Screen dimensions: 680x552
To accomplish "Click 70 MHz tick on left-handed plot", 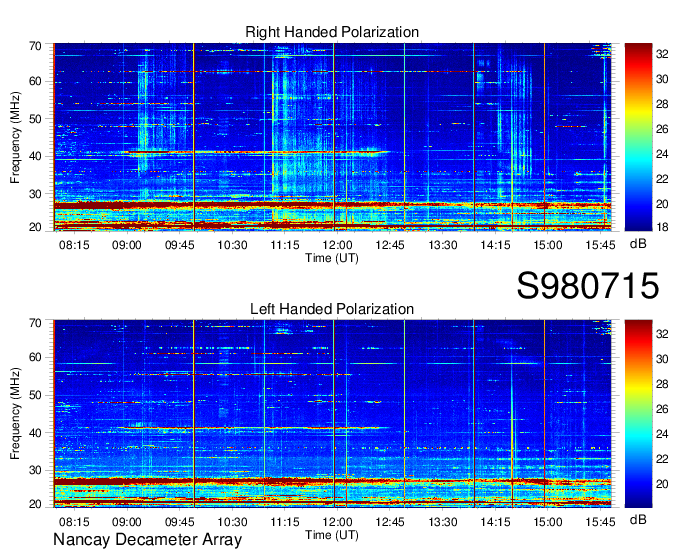I will point(35,323).
